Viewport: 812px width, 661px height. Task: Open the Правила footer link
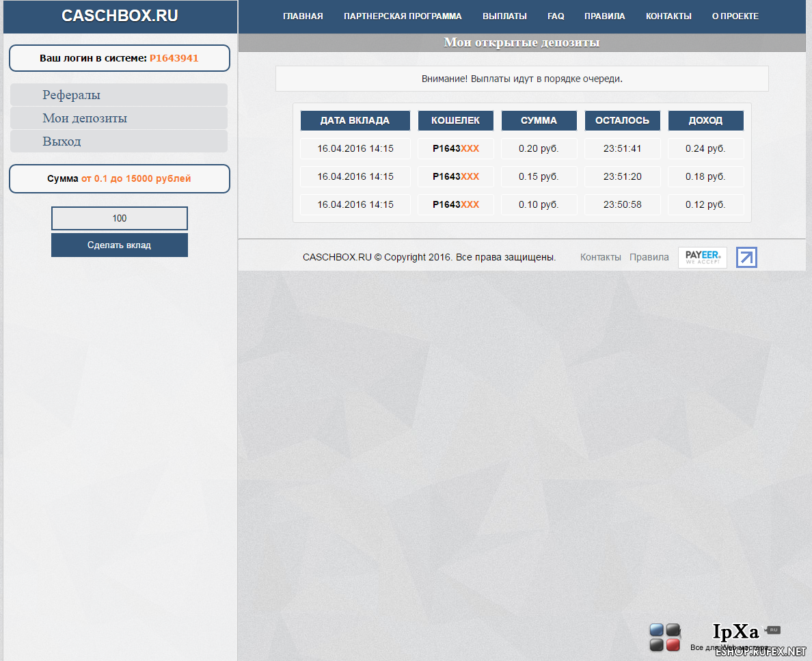(649, 258)
